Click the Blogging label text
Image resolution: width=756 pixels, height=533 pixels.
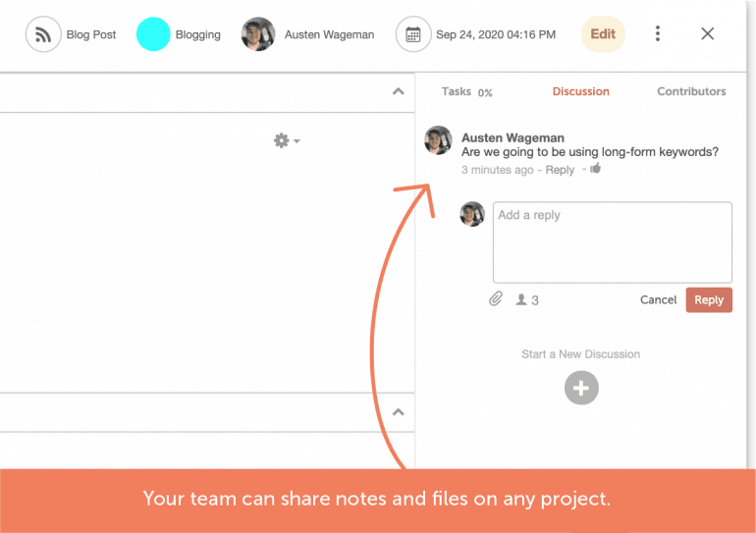pos(197,34)
